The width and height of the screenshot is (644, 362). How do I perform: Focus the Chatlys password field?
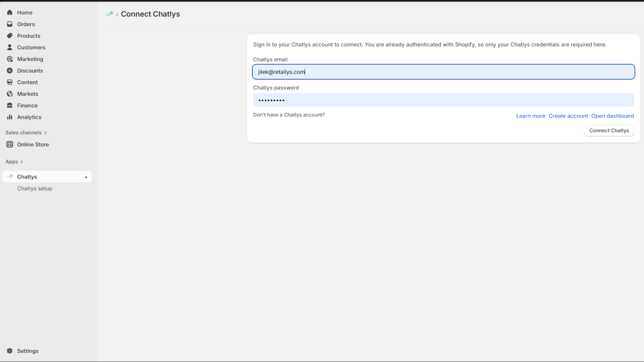[x=443, y=100]
